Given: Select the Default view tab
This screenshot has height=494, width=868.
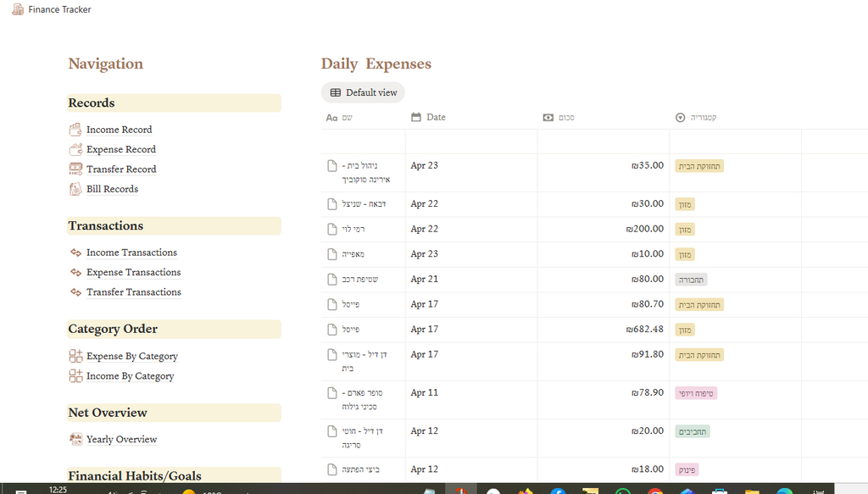Looking at the screenshot, I should (x=363, y=92).
